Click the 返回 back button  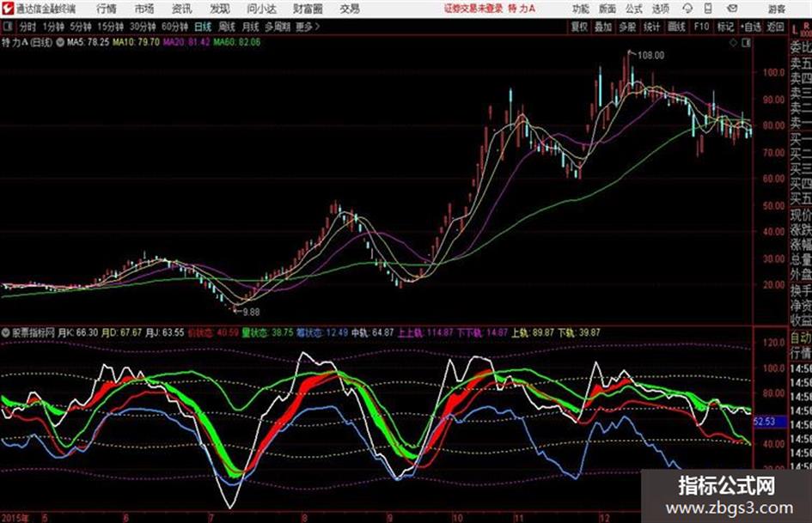tap(775, 27)
